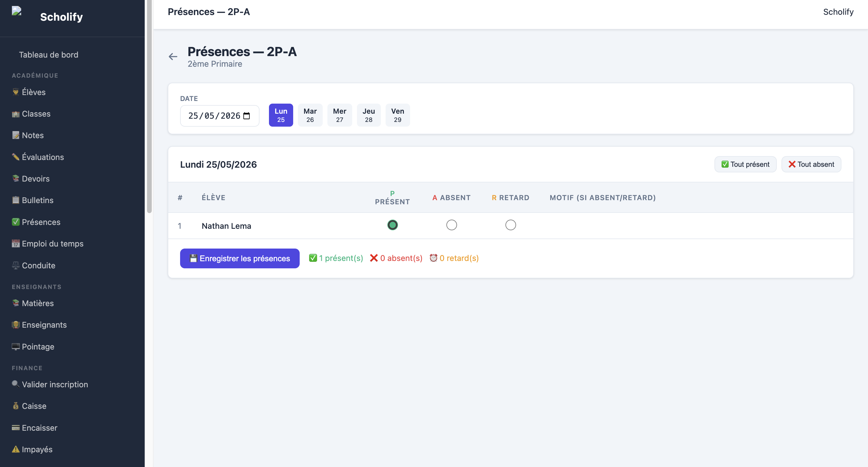Click the date input field 25/05/2026

pyautogui.click(x=220, y=116)
